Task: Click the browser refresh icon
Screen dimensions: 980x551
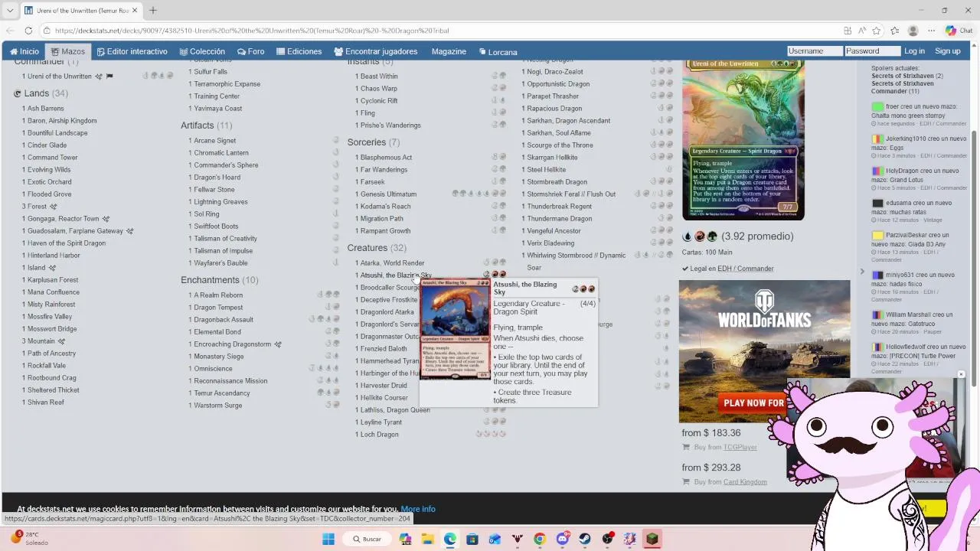Action: click(x=28, y=31)
